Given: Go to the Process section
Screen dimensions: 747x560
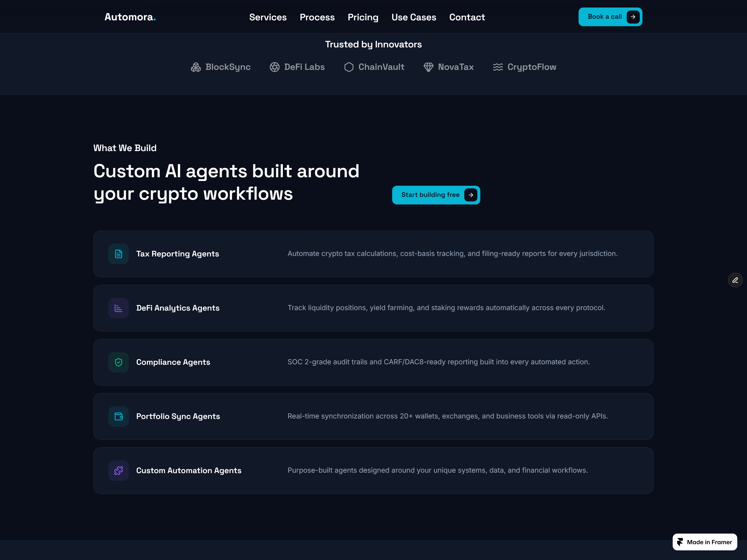Looking at the screenshot, I should (317, 17).
